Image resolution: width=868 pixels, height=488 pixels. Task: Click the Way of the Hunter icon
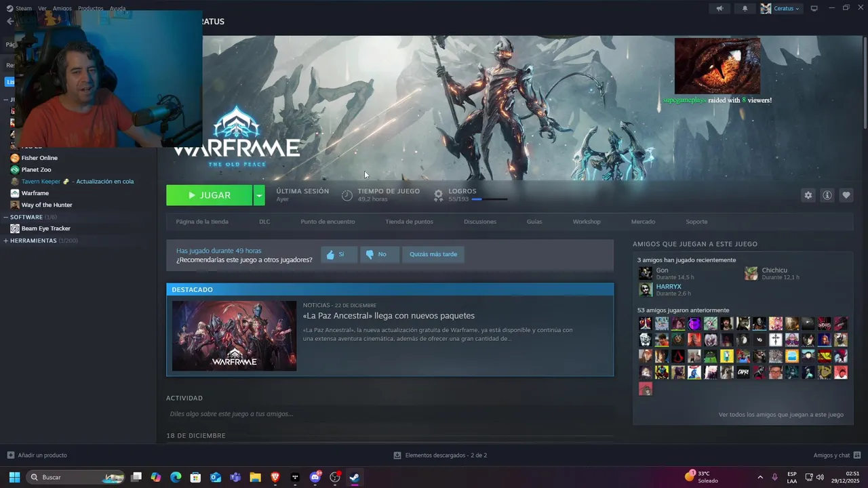coord(15,205)
